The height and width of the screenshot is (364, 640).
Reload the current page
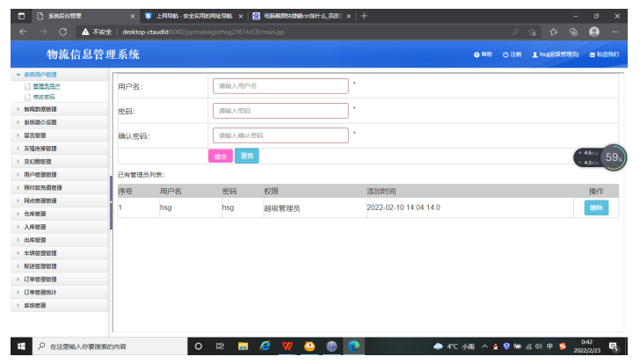(x=63, y=32)
